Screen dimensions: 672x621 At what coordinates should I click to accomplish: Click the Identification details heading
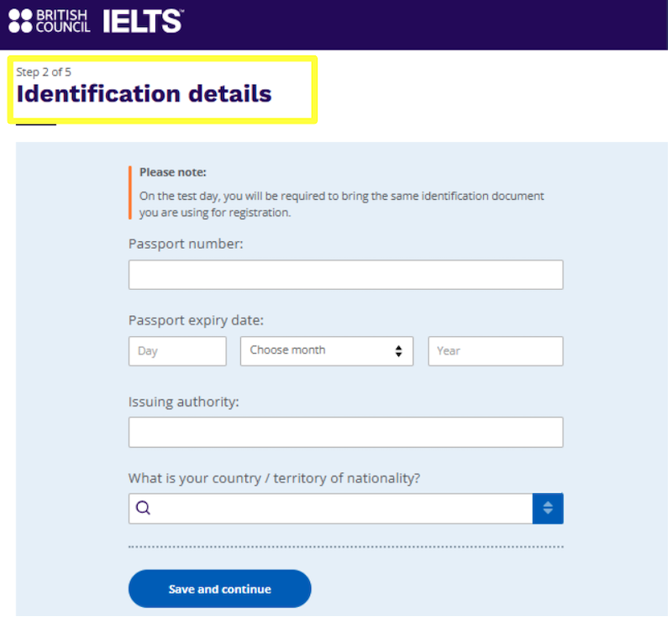(x=144, y=94)
